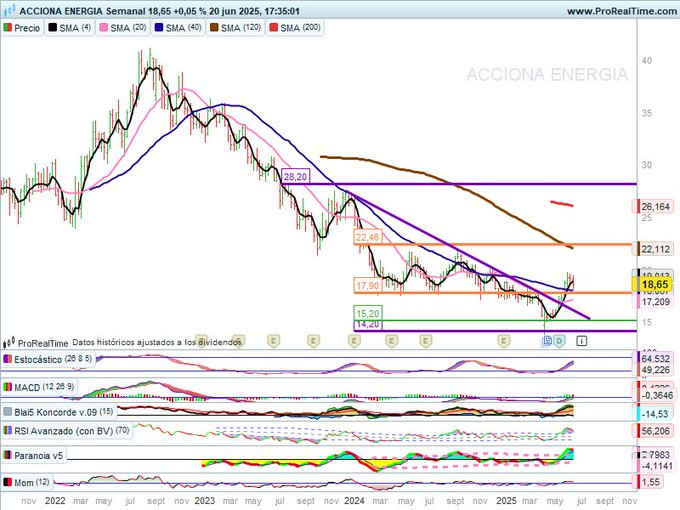Viewport: 680px width, 510px height.
Task: Open the Mom (12) indicator icon
Action: coord(7,482)
